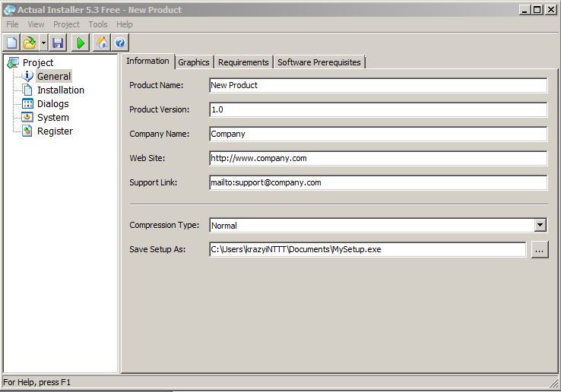Screen dimensions: 561x392
Task: Open the System section in tree
Action: point(52,117)
